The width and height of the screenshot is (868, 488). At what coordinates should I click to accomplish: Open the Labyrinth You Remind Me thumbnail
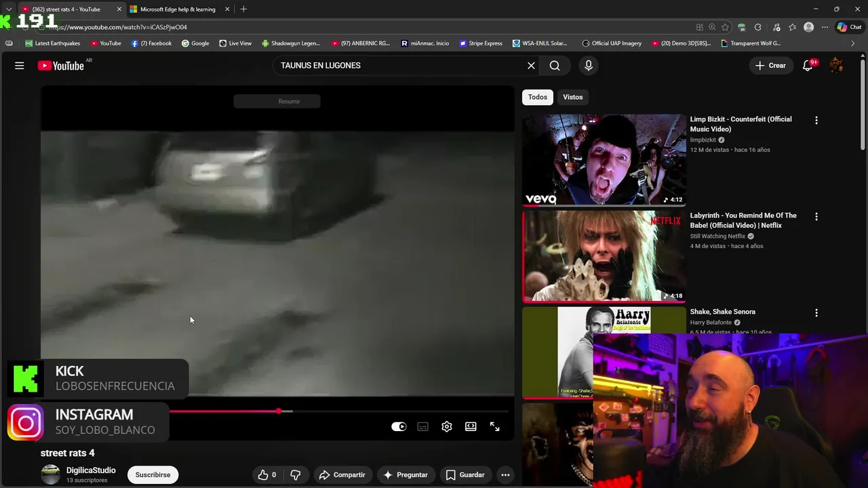(x=604, y=256)
